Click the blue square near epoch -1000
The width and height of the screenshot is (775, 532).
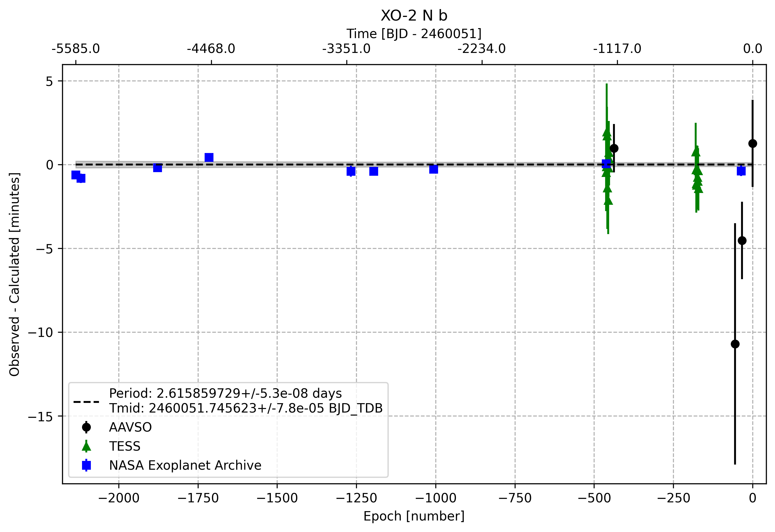(434, 169)
